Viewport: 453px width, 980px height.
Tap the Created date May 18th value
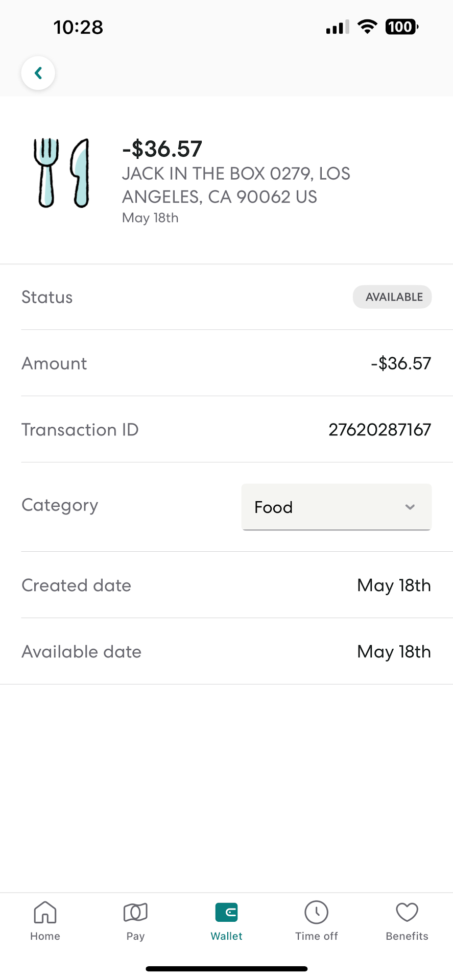pyautogui.click(x=394, y=585)
